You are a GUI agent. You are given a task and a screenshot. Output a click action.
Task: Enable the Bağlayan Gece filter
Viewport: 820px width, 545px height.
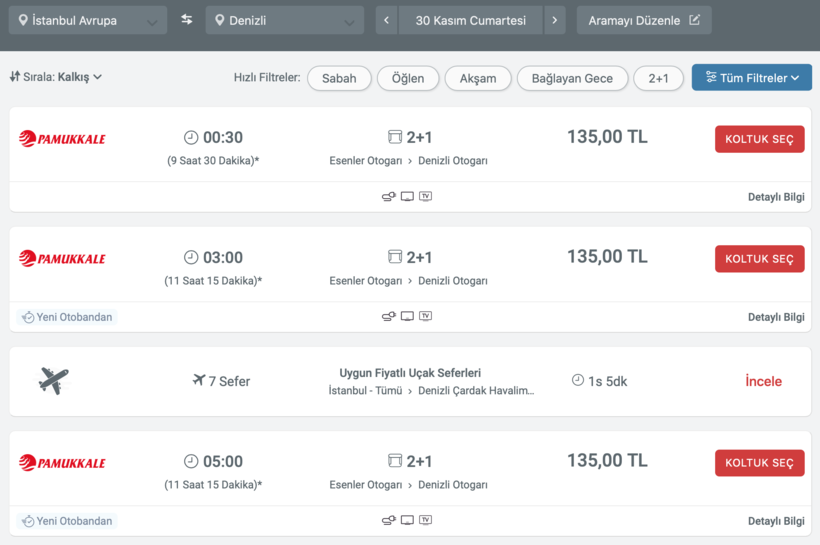point(572,78)
